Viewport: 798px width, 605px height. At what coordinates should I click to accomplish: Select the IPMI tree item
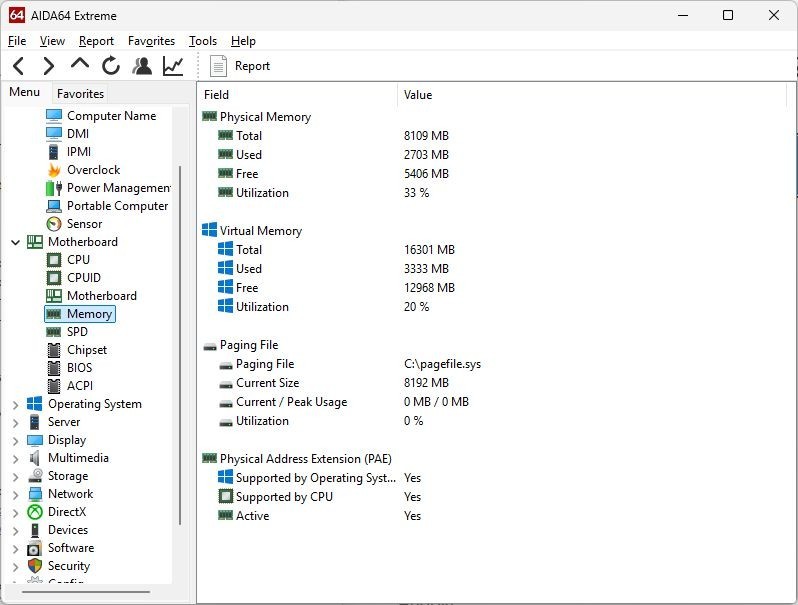(79, 152)
